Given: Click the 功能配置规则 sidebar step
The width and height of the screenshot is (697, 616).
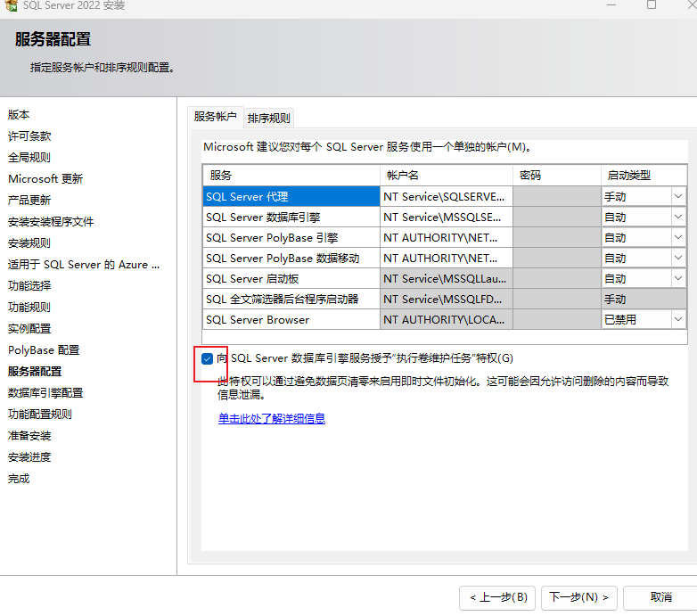Looking at the screenshot, I should point(40,415).
